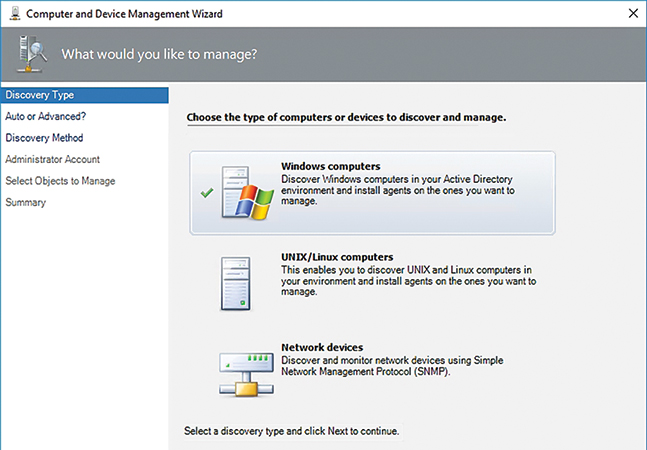Click the 'This enables you to discover UNIX' description
The width and height of the screenshot is (647, 450).
(409, 281)
